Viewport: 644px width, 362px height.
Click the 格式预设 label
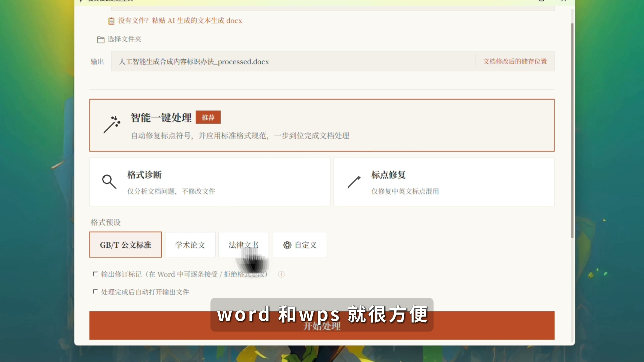[106, 222]
